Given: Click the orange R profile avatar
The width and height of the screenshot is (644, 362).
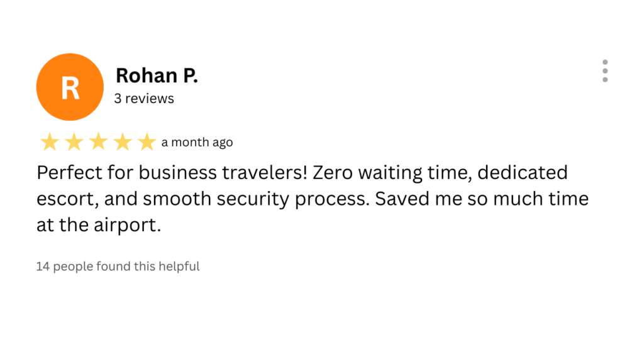Looking at the screenshot, I should coord(70,87).
